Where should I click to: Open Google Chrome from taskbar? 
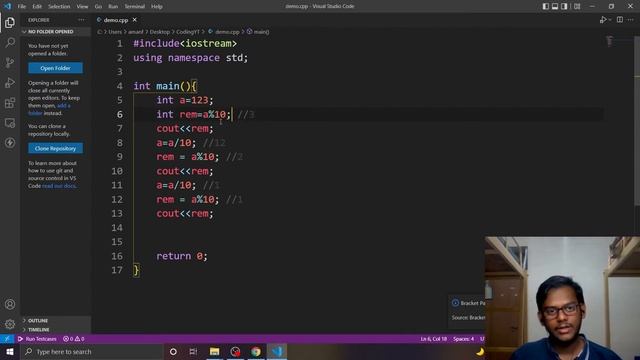(256, 351)
